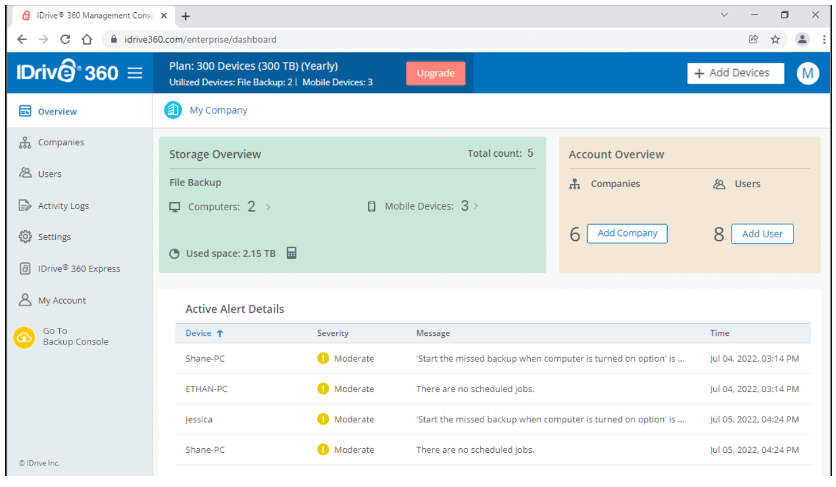Select the ETHAN-PC alert row device
The width and height of the screenshot is (836, 487).
(x=206, y=389)
